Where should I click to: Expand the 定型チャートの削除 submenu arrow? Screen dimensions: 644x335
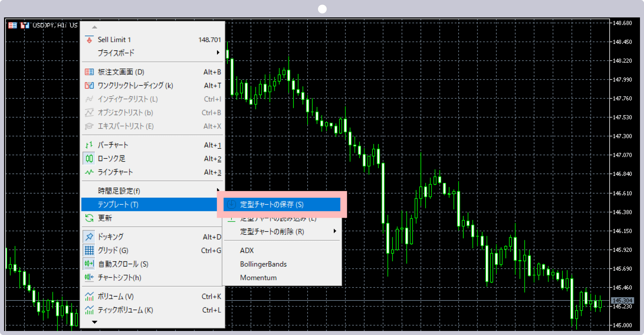tap(334, 231)
